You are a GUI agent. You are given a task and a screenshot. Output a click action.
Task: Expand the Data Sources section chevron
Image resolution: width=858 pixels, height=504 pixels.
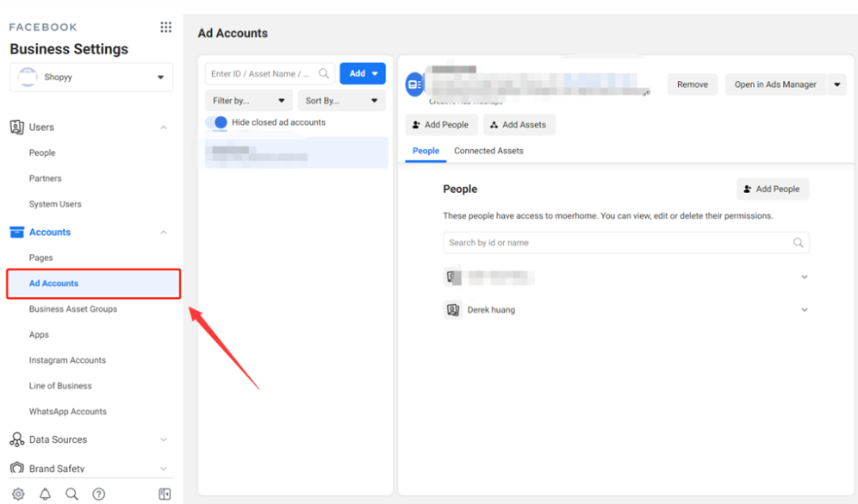pyautogui.click(x=164, y=439)
